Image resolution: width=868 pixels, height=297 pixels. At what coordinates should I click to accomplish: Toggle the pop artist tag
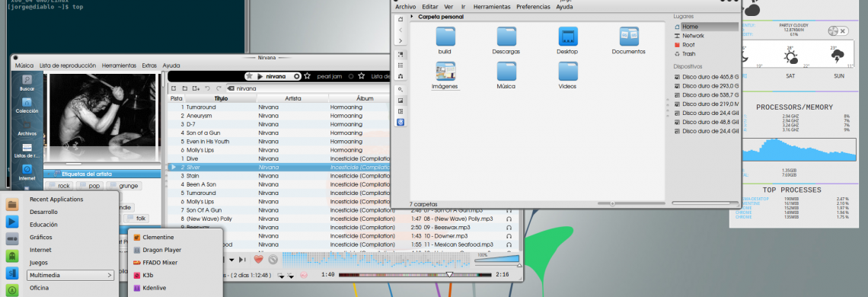click(x=89, y=186)
